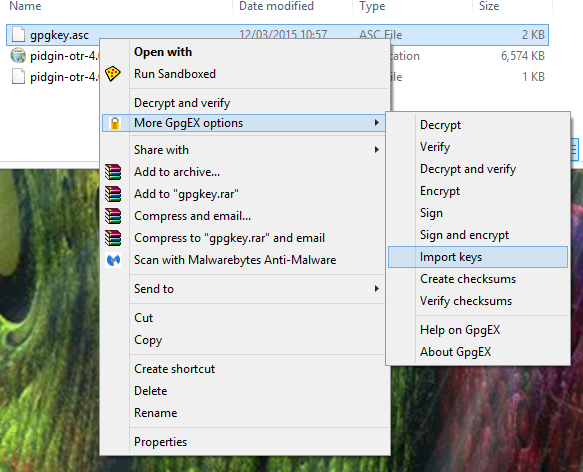The image size is (583, 472).
Task: Click the WinRAR icon beside Add to "gpgkey.rar"
Action: pyautogui.click(x=113, y=194)
